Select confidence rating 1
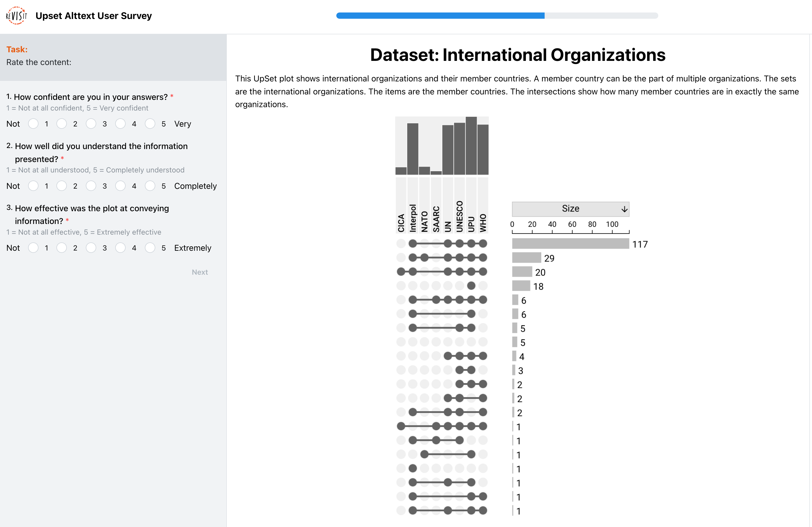Viewport: 812px width, 527px height. pos(33,124)
